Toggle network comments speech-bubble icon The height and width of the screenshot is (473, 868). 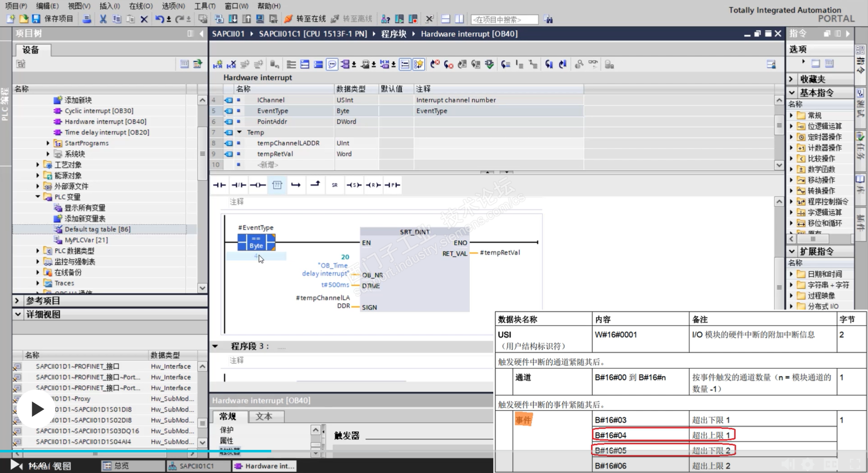(332, 64)
